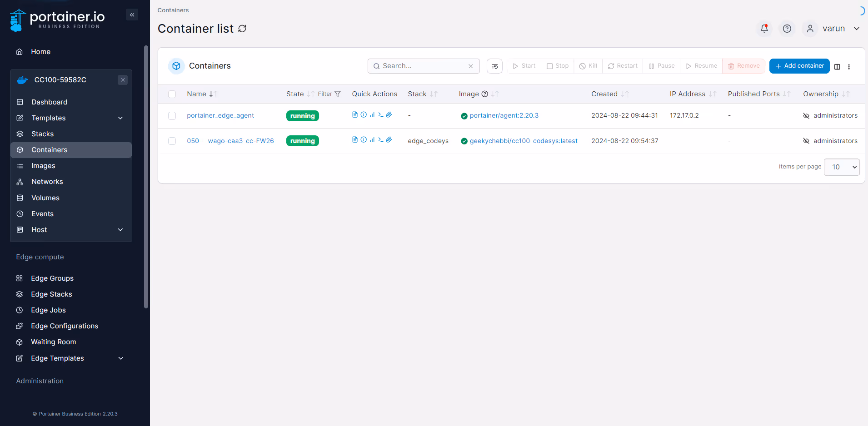Open the items per page dropdown
Screen dimensions: 868x426
(x=842, y=167)
